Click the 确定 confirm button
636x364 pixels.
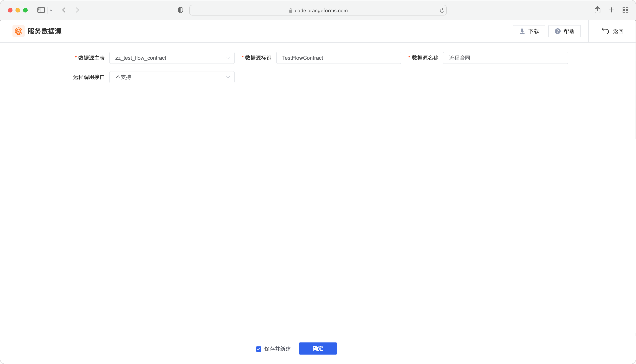(318, 349)
